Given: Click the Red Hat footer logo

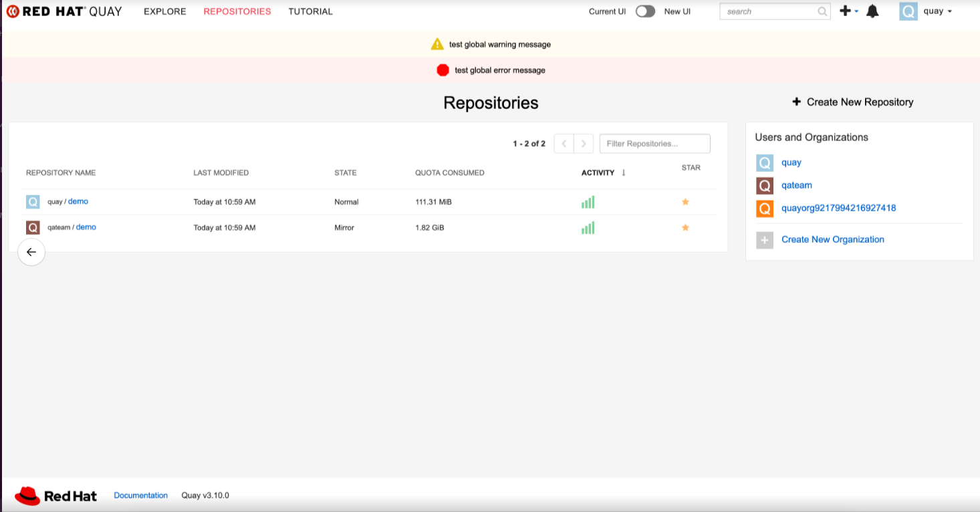Looking at the screenshot, I should (x=56, y=495).
